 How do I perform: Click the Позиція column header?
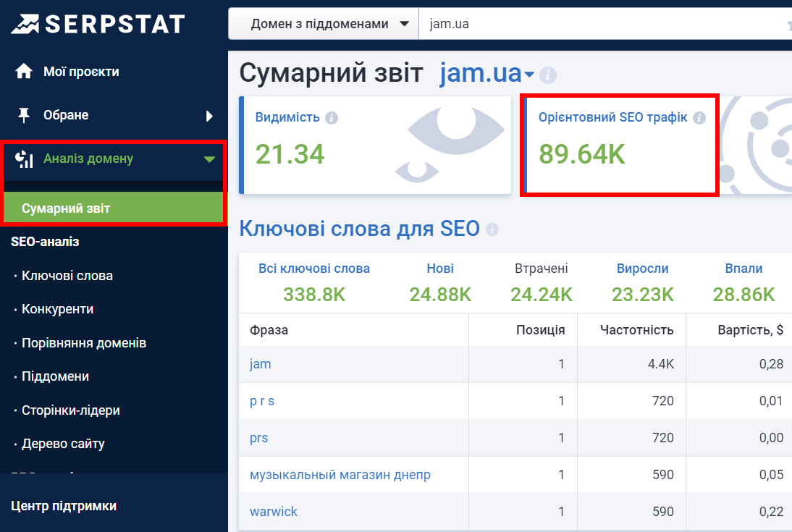pos(541,330)
